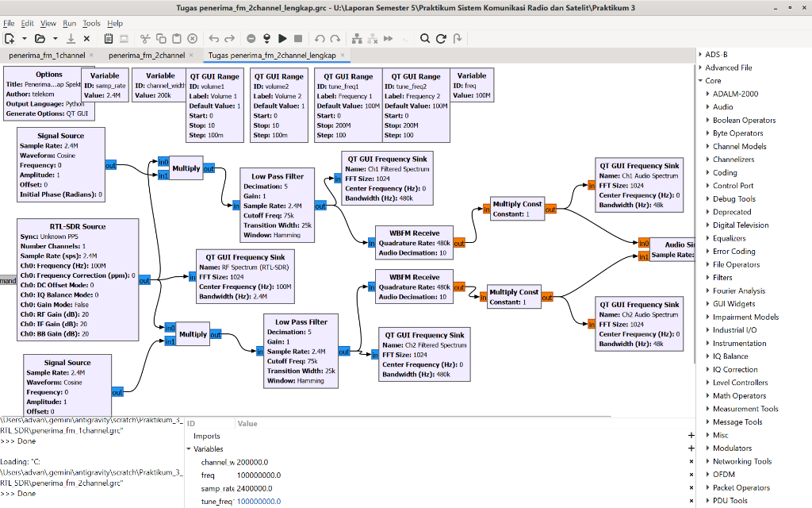This screenshot has width=812, height=508.
Task: Select the Channelizers tree item
Action: [x=733, y=160]
